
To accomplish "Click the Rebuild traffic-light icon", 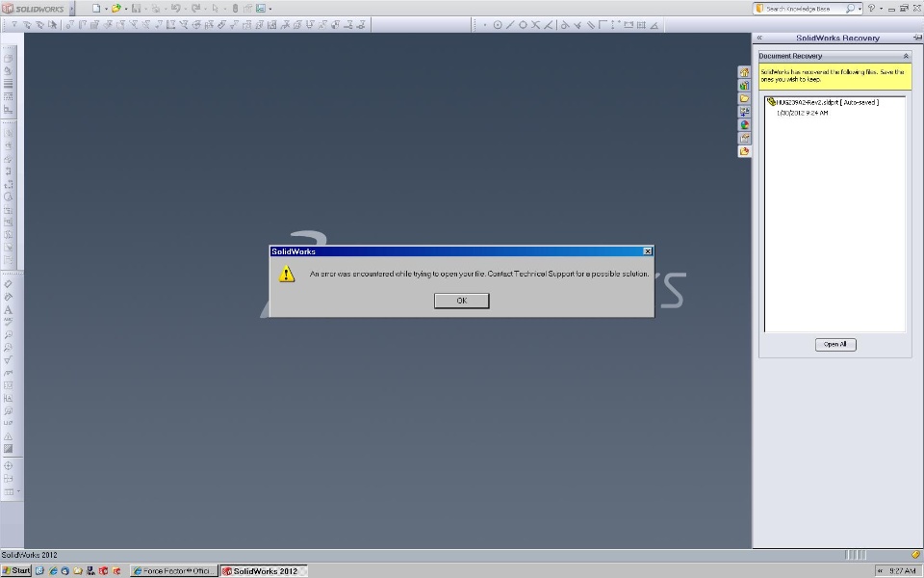I will (235, 9).
